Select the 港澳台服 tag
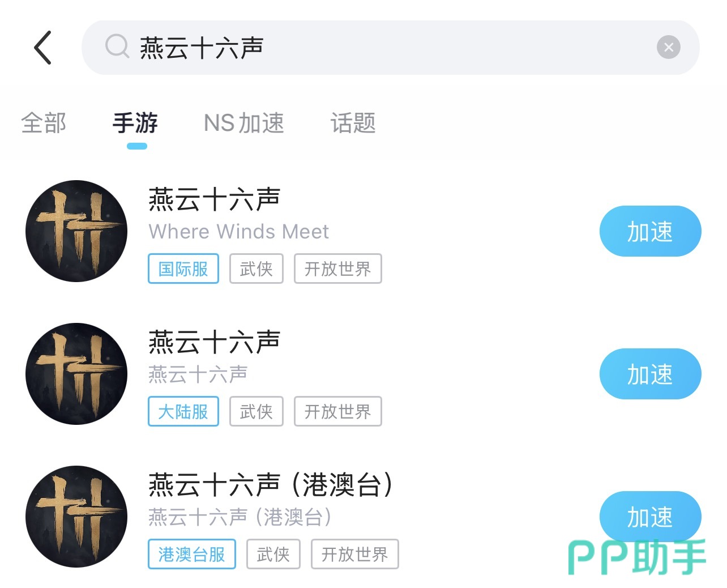Screen dimensions: 727x588 (x=192, y=554)
